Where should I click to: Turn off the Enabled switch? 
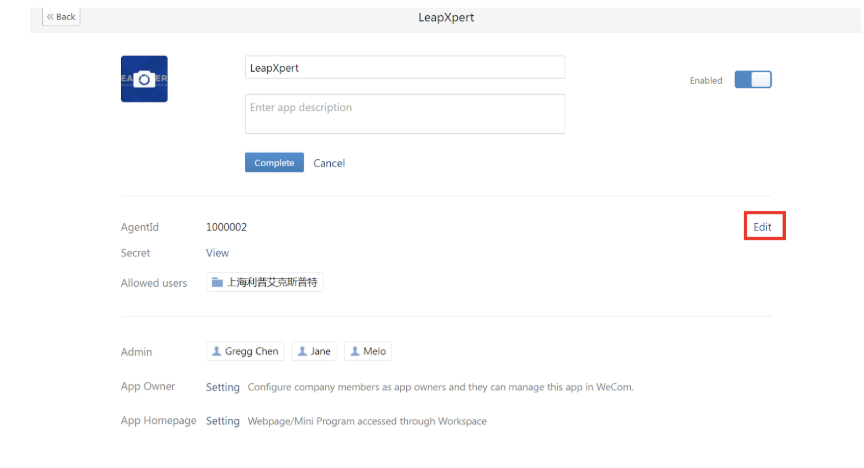click(753, 80)
